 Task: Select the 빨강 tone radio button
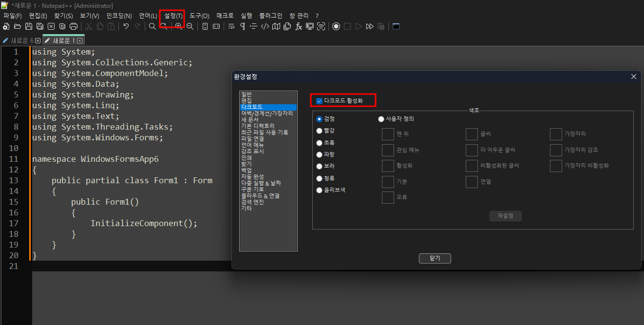pyautogui.click(x=320, y=131)
